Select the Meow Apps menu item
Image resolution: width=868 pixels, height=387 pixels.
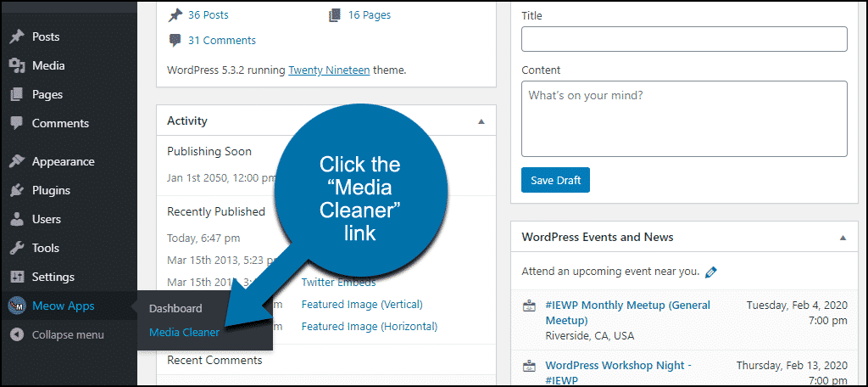click(63, 306)
